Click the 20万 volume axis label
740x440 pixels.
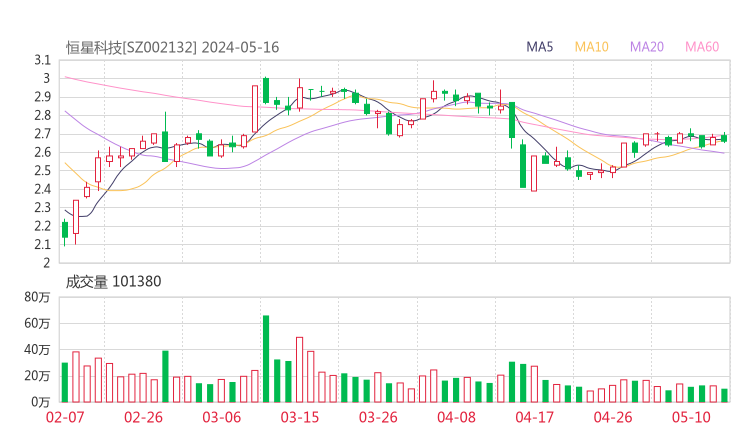coord(37,376)
